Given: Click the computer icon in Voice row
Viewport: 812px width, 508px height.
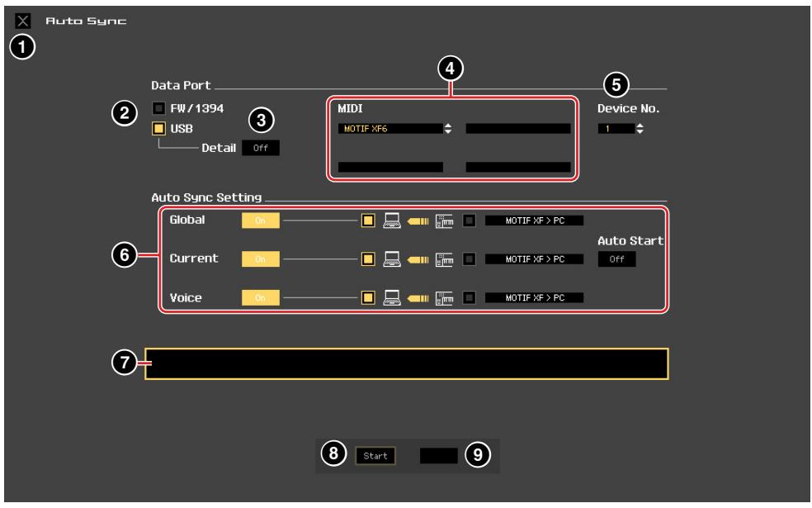Looking at the screenshot, I should (x=392, y=297).
